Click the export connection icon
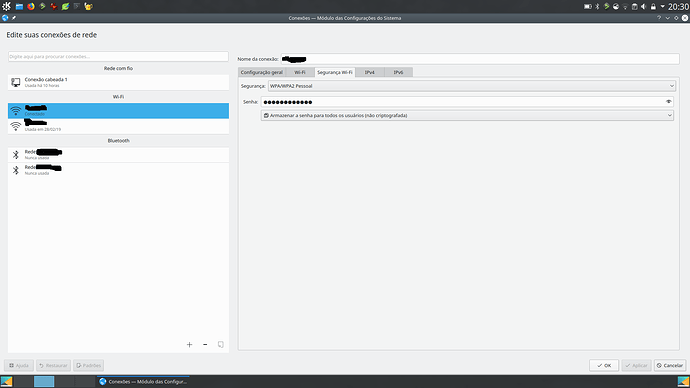Screen dimensions: 690x388 220,344
